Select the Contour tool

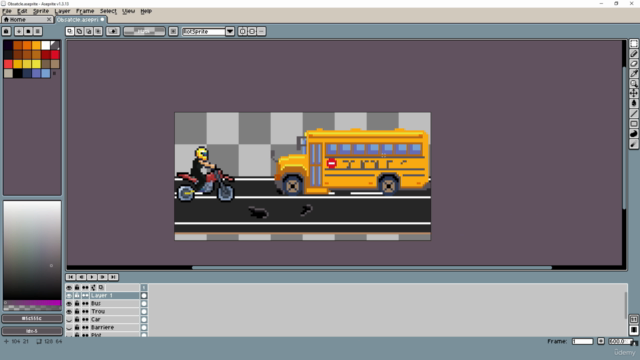click(633, 134)
